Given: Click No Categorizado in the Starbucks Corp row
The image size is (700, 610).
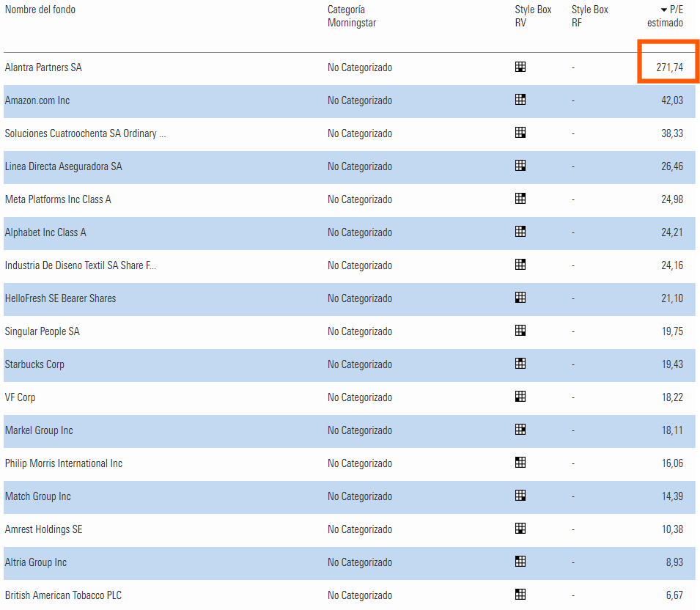Looking at the screenshot, I should 360,365.
